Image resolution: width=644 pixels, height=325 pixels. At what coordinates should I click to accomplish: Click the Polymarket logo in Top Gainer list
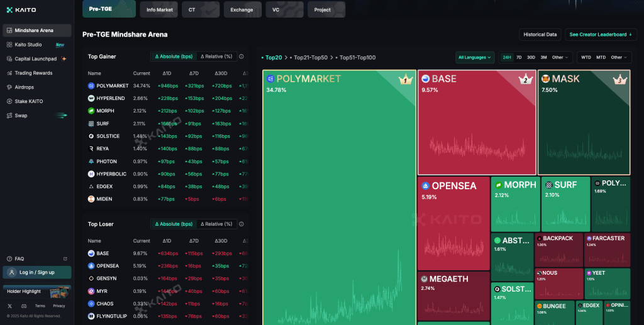pos(91,85)
